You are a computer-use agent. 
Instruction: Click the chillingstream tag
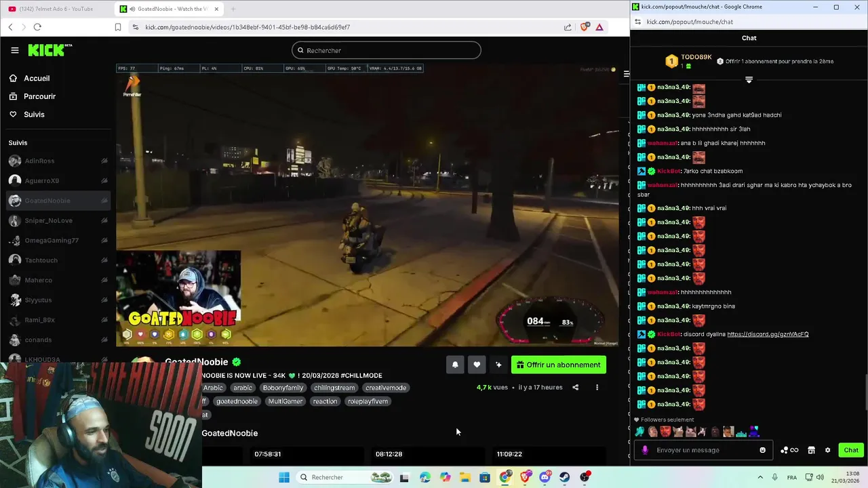(x=334, y=388)
